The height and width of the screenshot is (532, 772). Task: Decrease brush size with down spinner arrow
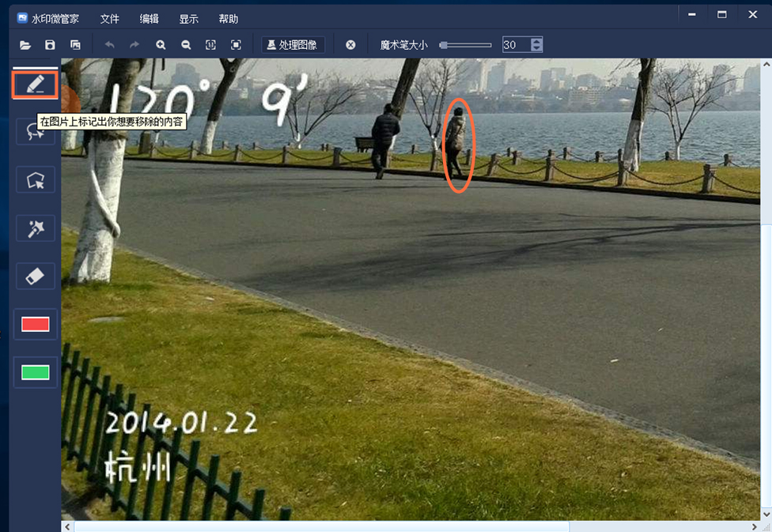536,48
